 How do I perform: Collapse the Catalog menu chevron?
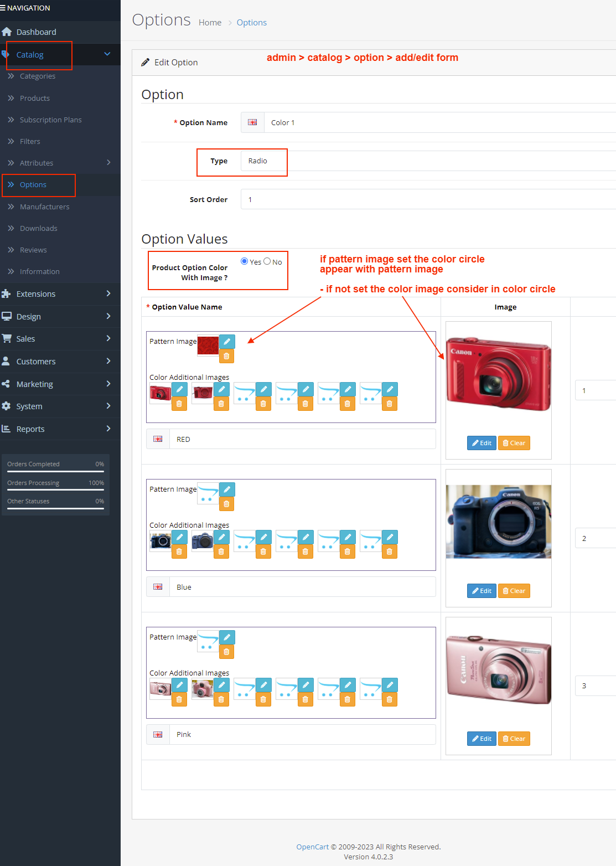pyautogui.click(x=107, y=54)
